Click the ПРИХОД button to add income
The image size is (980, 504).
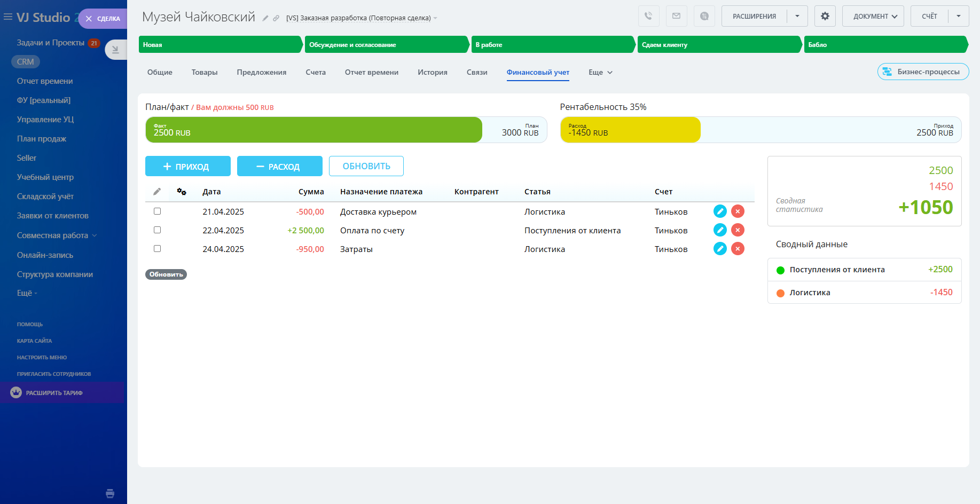tap(187, 166)
